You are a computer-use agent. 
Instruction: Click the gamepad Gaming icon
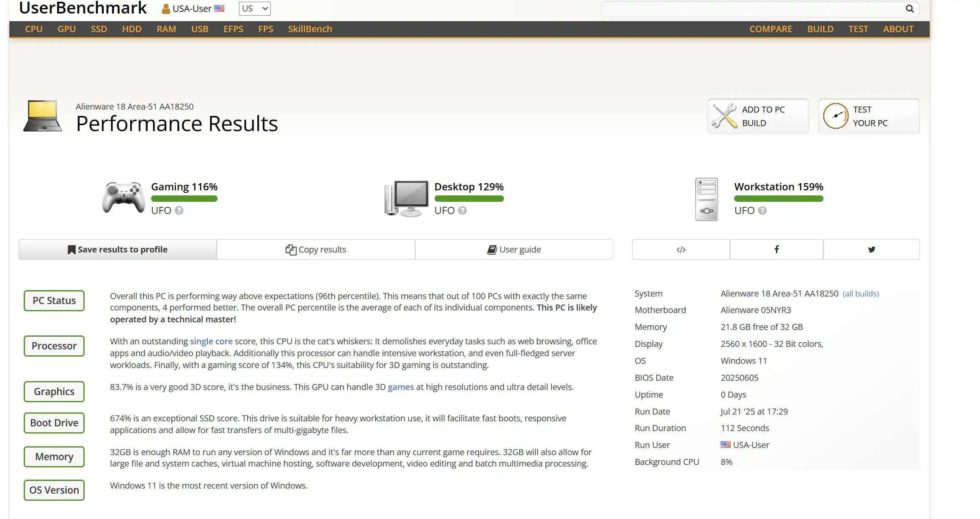tap(124, 198)
